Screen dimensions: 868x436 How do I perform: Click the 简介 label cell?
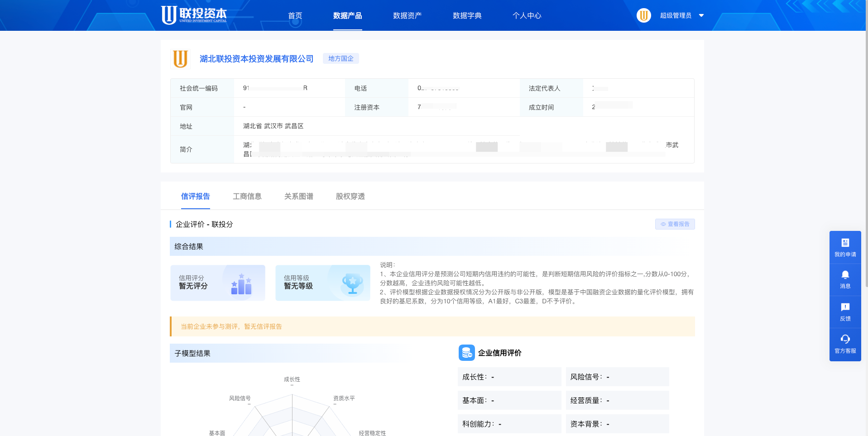[202, 149]
